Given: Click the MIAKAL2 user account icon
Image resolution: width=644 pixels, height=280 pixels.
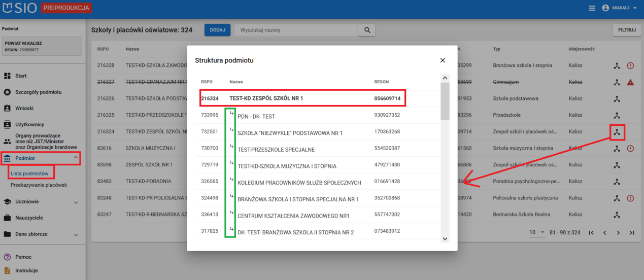Looking at the screenshot, I should tap(605, 8).
